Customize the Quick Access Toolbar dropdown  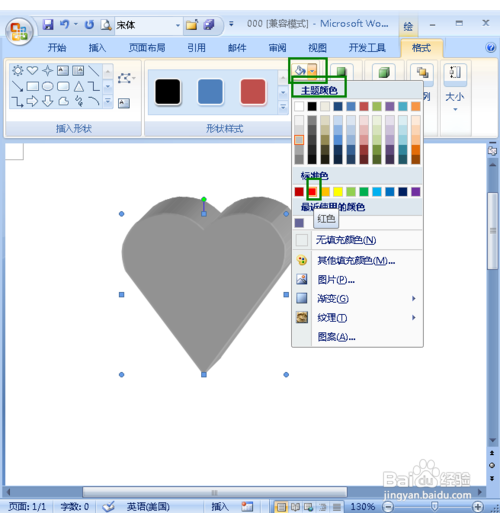coord(231,24)
